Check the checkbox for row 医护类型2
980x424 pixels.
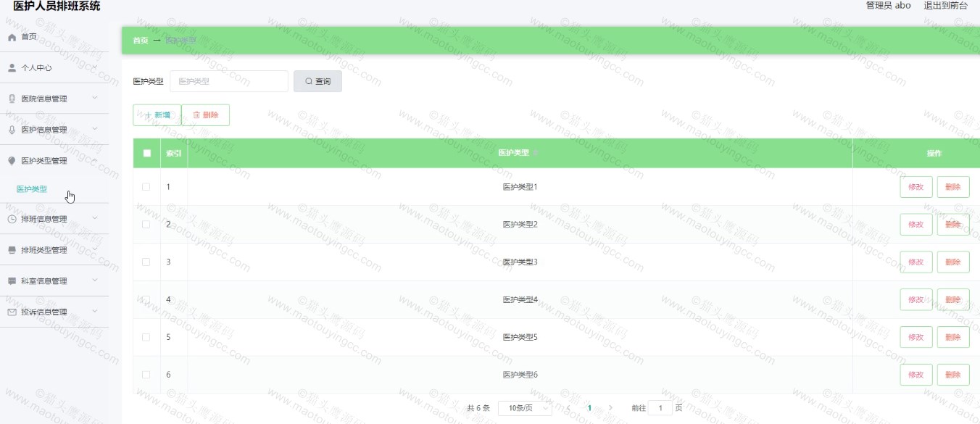[146, 225]
